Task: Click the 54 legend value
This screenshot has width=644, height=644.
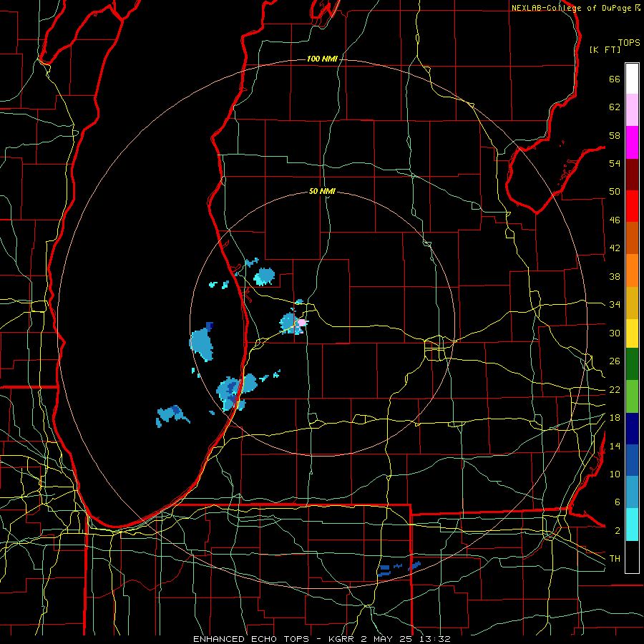Action: 615,163
